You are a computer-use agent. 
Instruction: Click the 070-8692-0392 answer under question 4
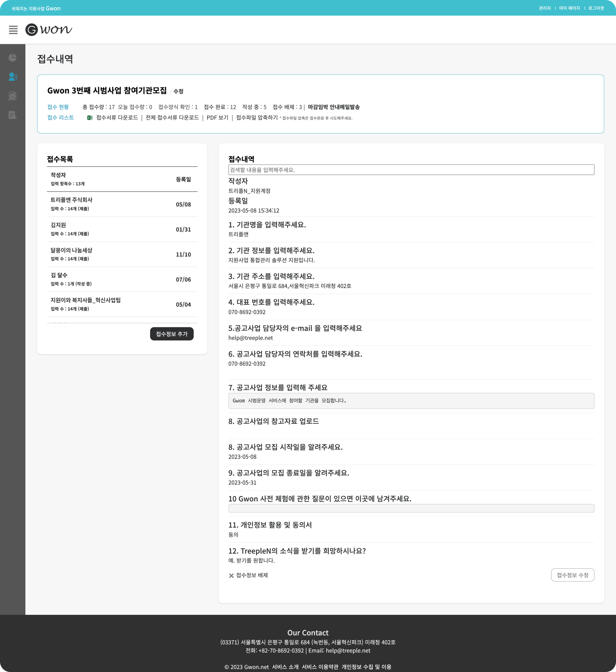point(247,312)
